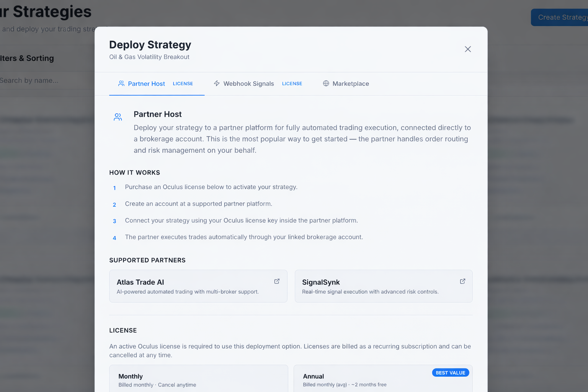Switch to the Marketplace tab
588x392 pixels.
[350, 84]
